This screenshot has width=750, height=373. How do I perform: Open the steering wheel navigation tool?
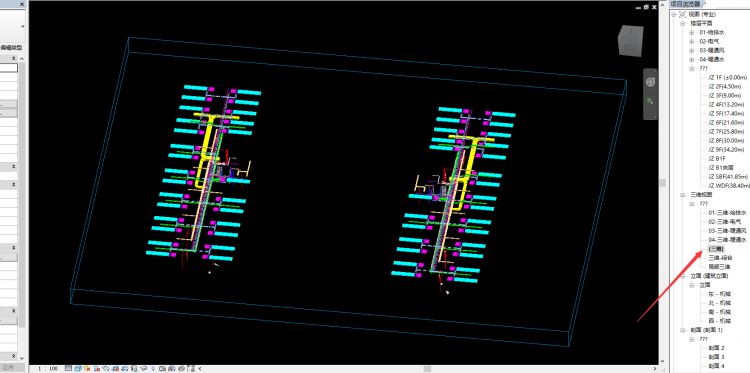[x=650, y=82]
